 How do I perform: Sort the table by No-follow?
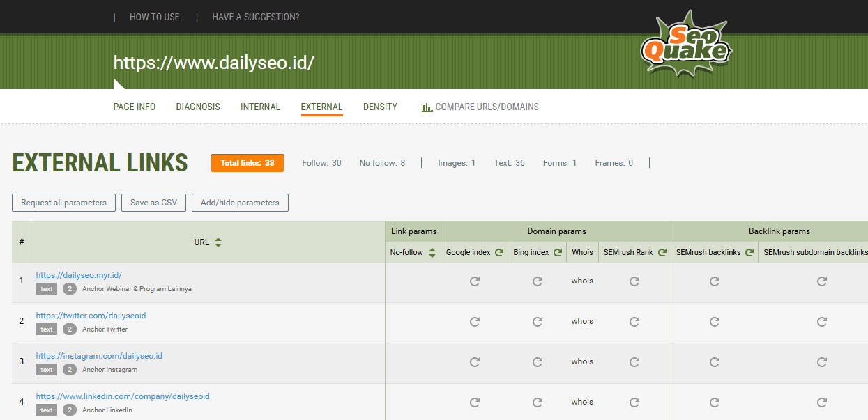pos(432,252)
